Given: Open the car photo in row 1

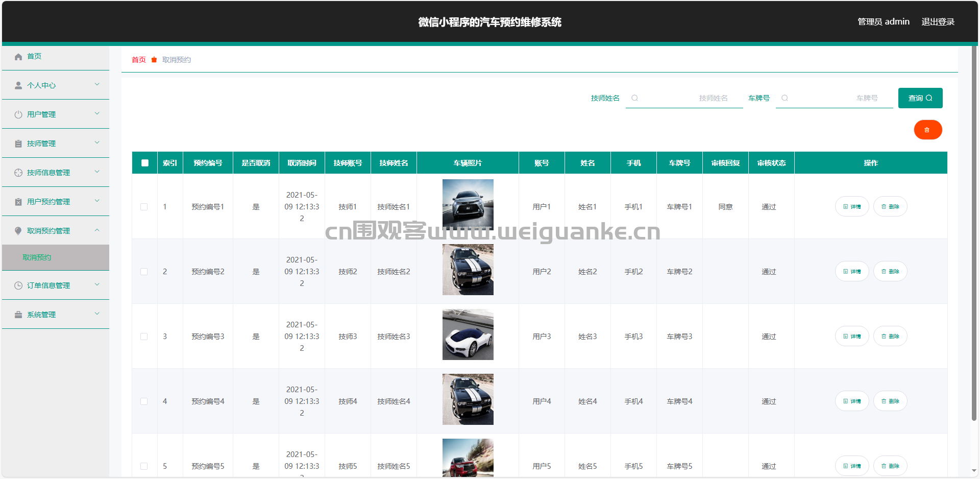Looking at the screenshot, I should click(x=468, y=205).
